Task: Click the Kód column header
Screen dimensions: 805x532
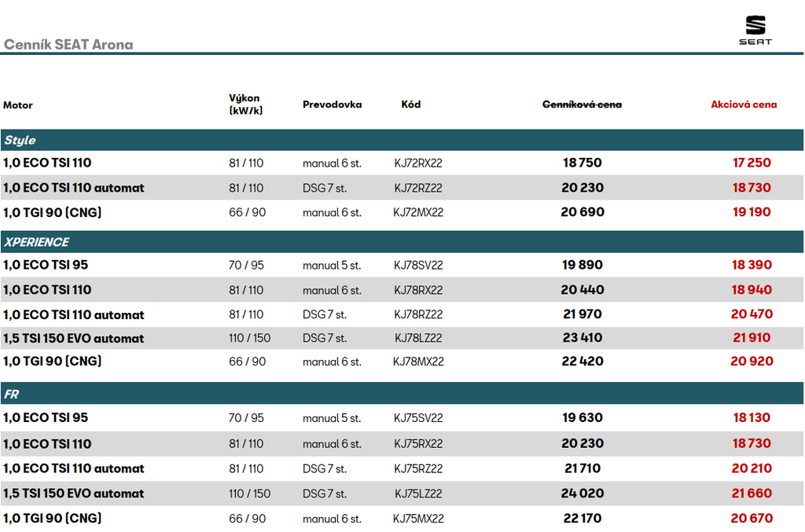Action: point(410,105)
